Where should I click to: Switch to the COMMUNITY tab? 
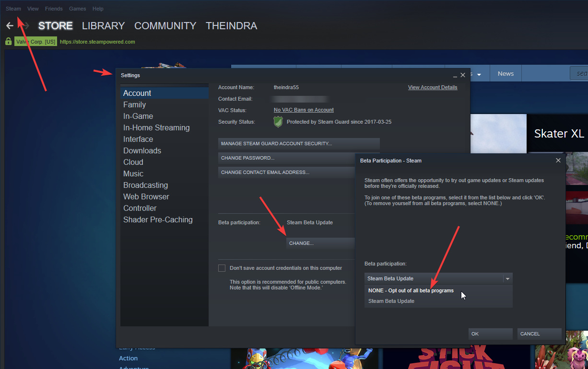pyautogui.click(x=165, y=26)
